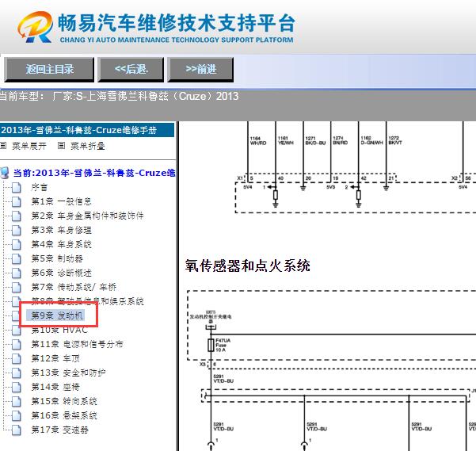Image resolution: width=476 pixels, height=451 pixels.
Task: Click the page icon beside 第17章 变速器
Action: pyautogui.click(x=17, y=430)
